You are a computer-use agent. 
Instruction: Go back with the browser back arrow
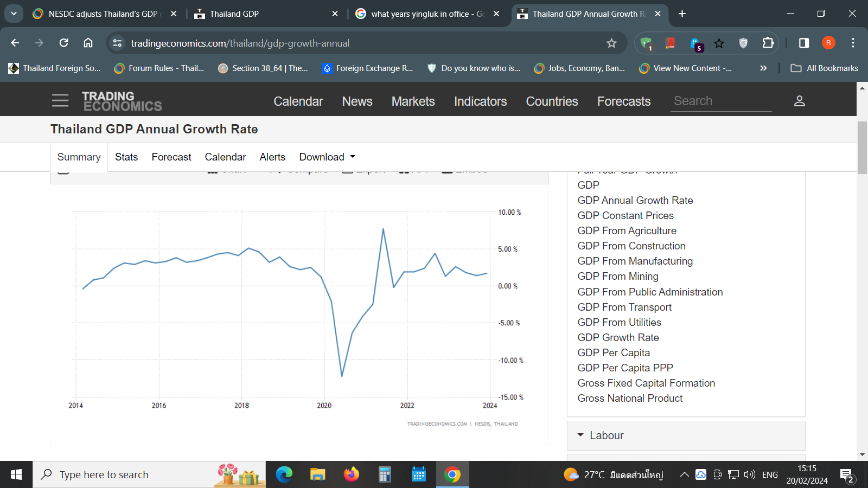click(15, 43)
